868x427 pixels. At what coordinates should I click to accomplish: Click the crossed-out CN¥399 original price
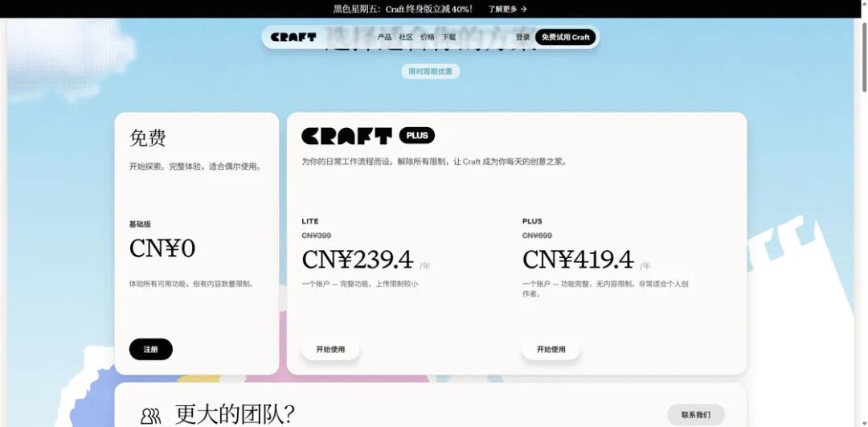(x=317, y=236)
